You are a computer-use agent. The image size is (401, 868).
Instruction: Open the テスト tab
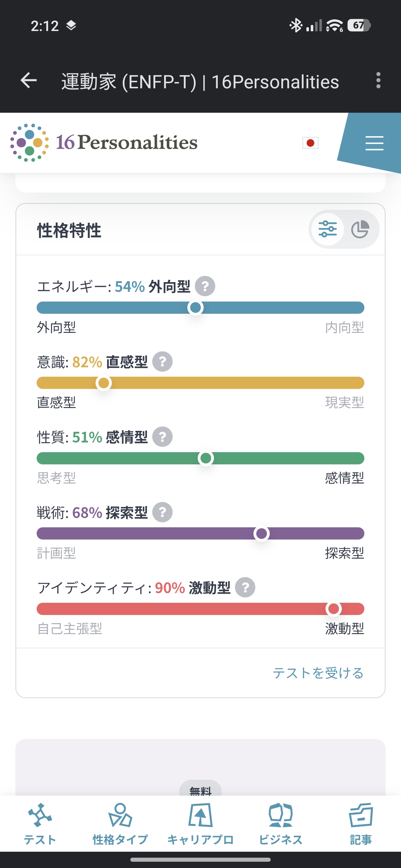(40, 824)
